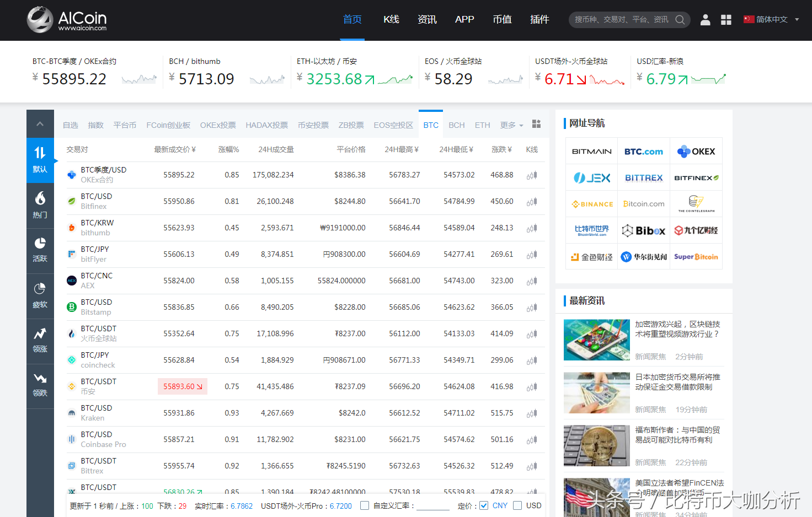Open K-line chart for bitFlyer BTC/JPY row
This screenshot has width=812, height=517.
click(x=532, y=255)
